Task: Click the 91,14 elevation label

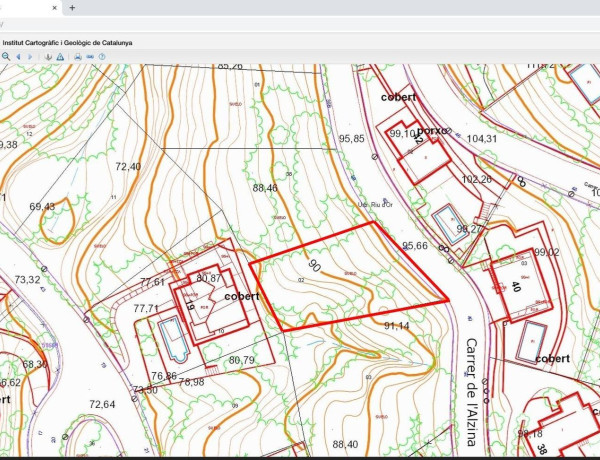Action: [396, 325]
